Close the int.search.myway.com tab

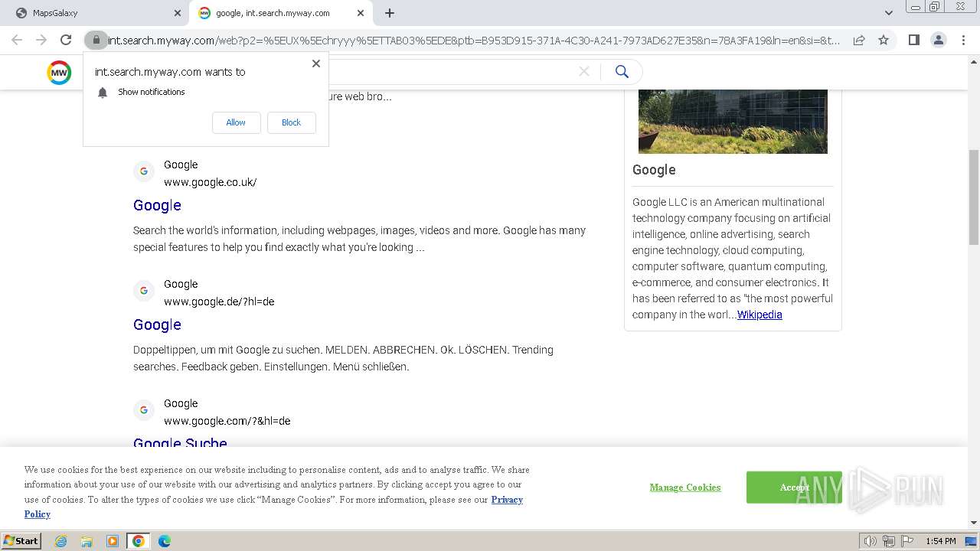click(x=361, y=13)
